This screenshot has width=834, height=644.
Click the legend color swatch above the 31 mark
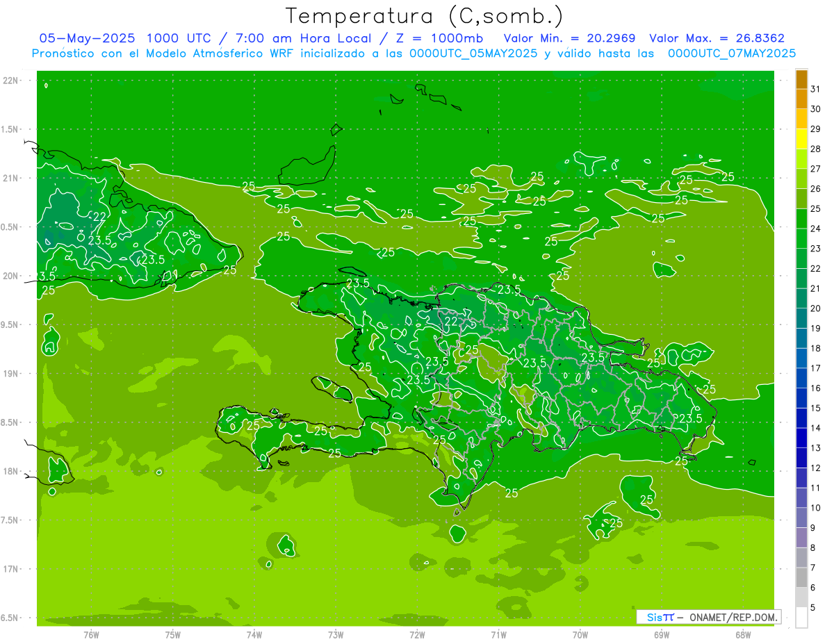tap(801, 79)
